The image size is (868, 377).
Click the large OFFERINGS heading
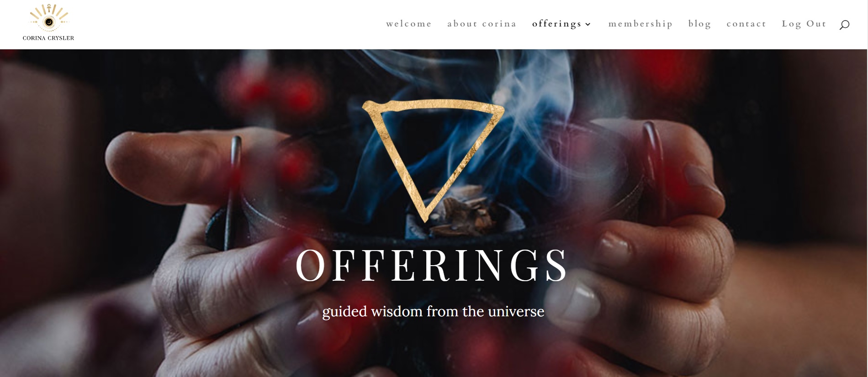(432, 266)
